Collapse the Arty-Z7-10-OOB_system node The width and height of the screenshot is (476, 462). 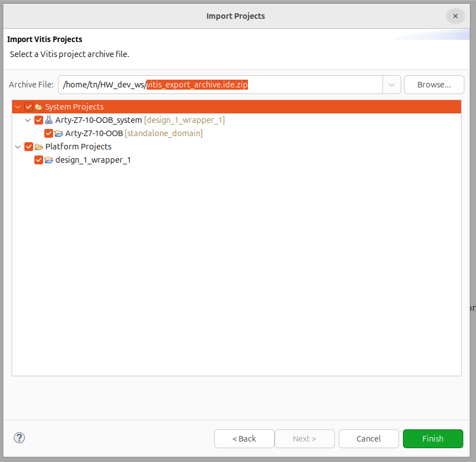coord(28,120)
